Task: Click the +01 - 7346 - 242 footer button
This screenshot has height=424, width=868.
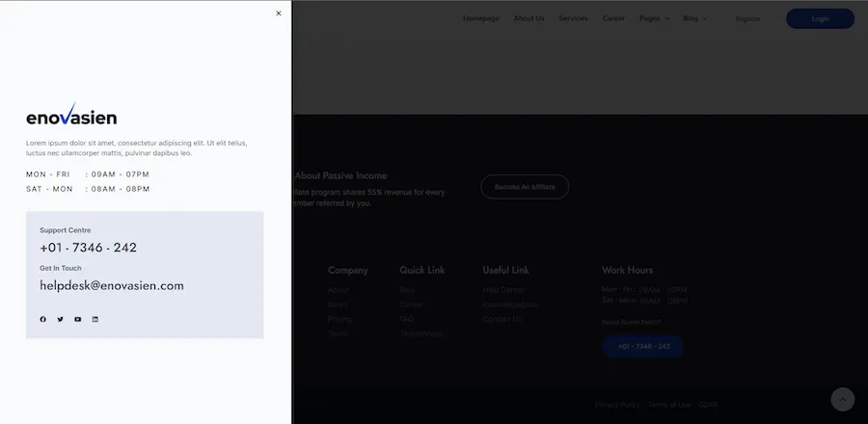Action: click(x=643, y=346)
